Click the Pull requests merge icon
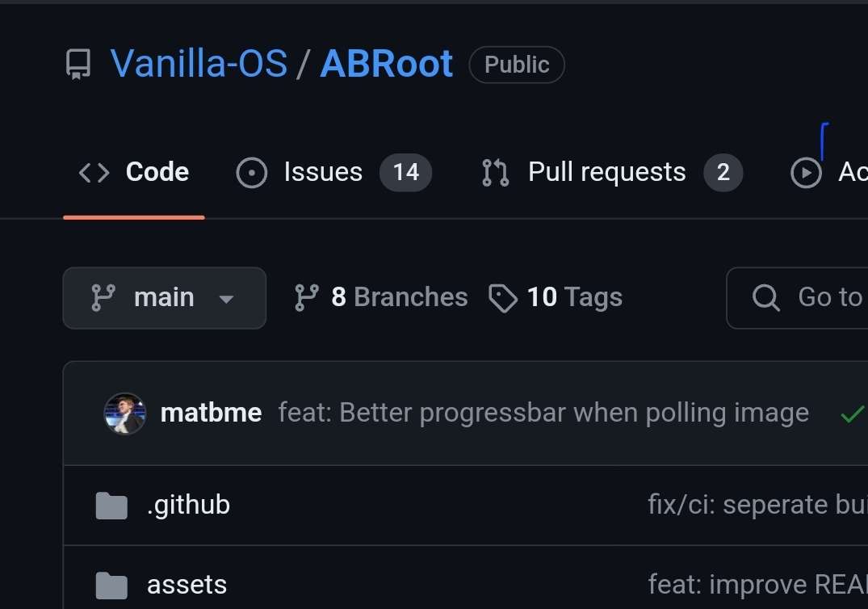 coord(494,172)
